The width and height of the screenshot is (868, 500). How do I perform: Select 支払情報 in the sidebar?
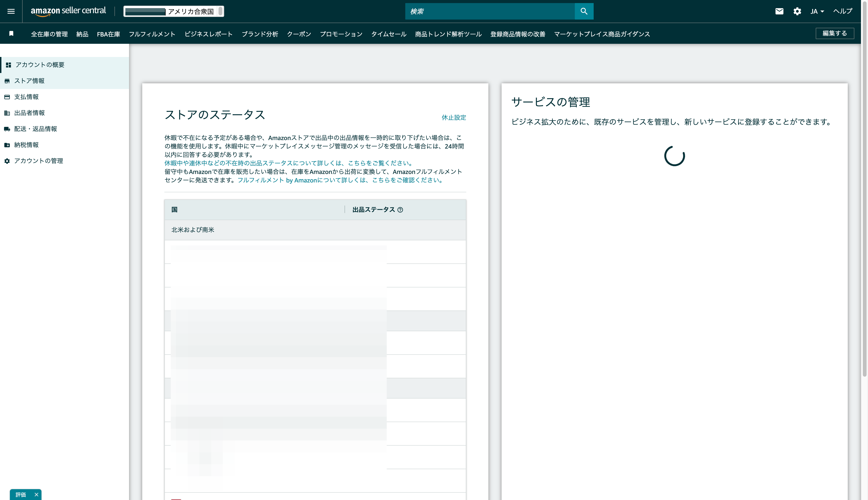coord(65,97)
